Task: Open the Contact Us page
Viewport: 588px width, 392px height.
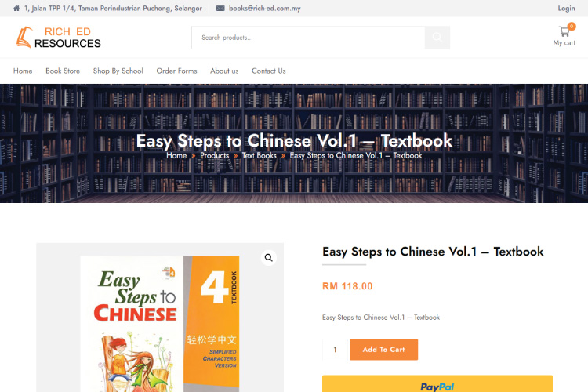Action: 268,71
